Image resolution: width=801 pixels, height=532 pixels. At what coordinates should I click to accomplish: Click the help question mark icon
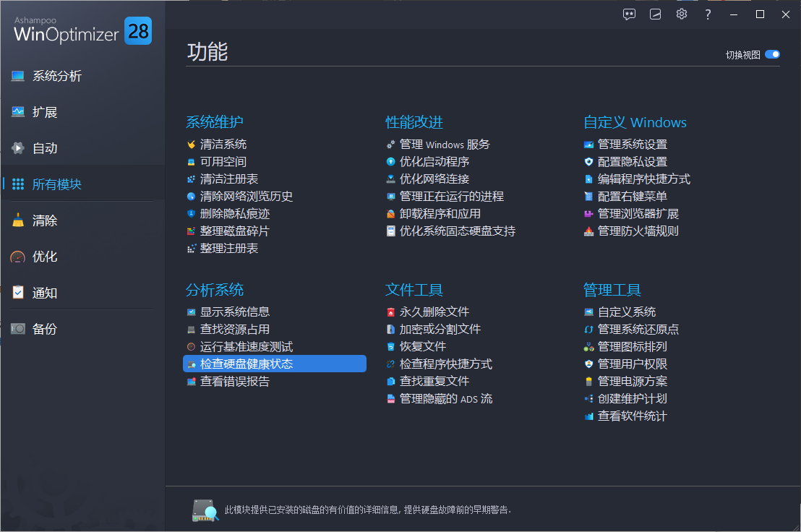coord(708,14)
